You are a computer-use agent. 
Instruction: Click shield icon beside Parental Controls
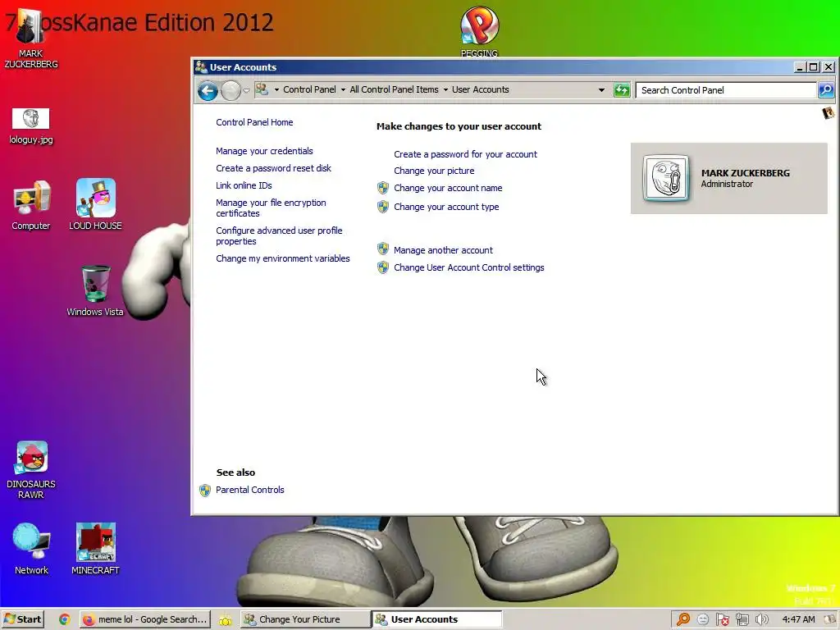coord(204,491)
